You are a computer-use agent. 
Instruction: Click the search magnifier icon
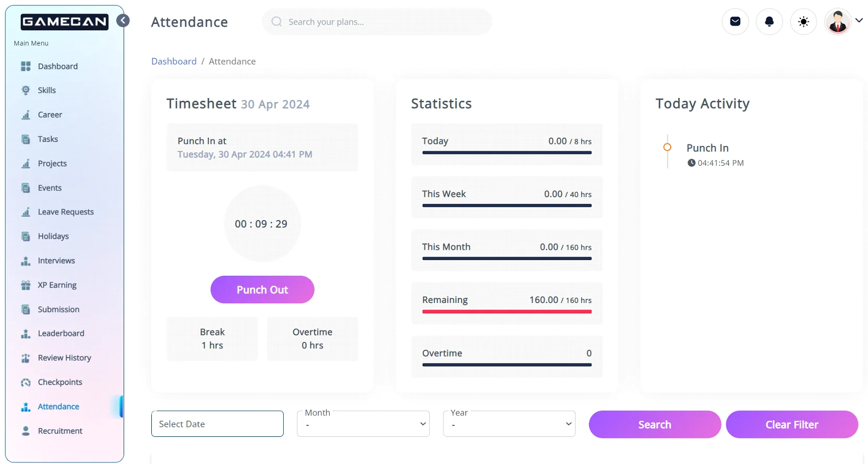(x=277, y=21)
